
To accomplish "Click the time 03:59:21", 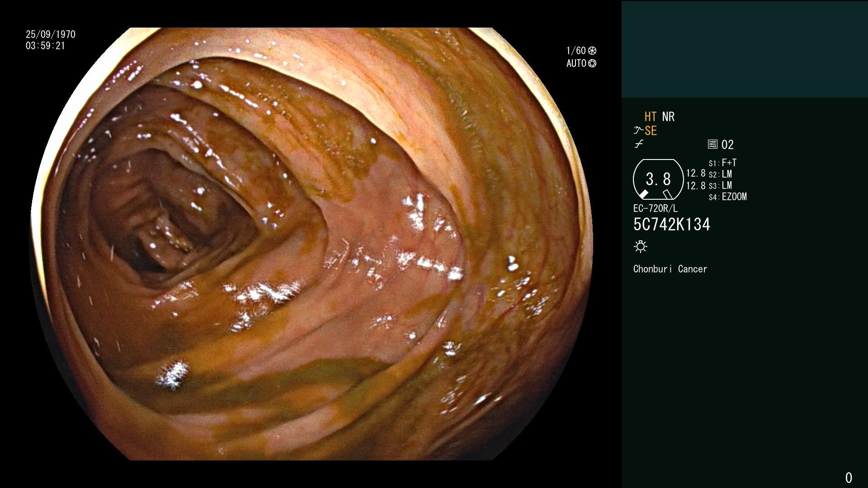I will coord(46,46).
